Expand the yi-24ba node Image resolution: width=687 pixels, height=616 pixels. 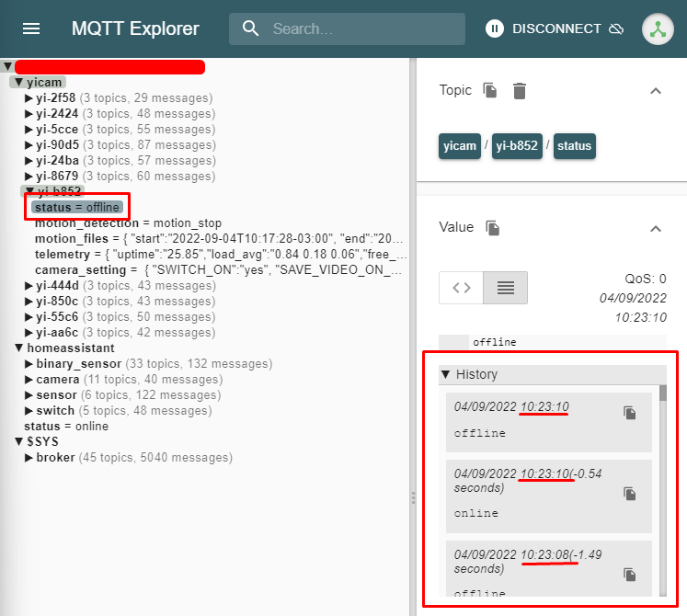(29, 161)
